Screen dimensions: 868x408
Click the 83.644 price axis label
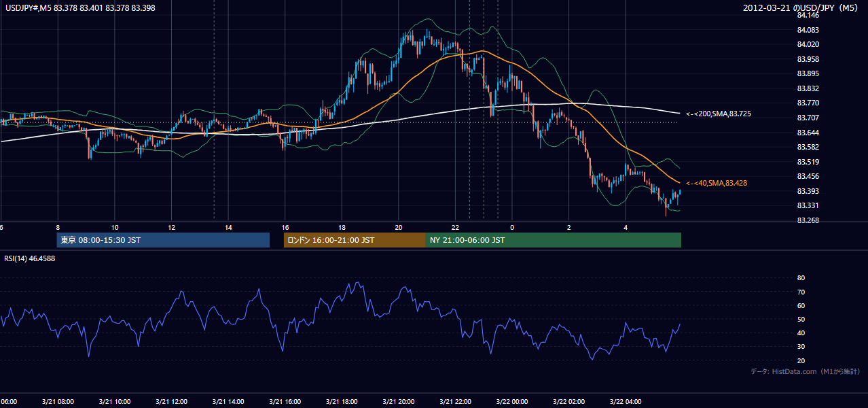(x=810, y=133)
